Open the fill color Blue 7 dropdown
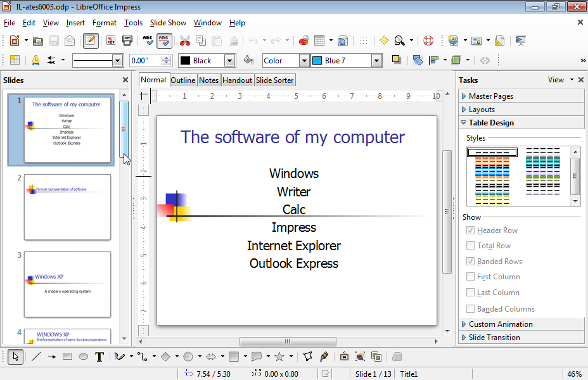This screenshot has width=588, height=380. pos(376,60)
